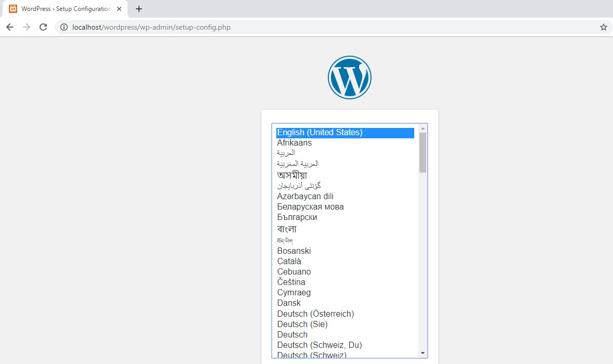Select گؤنئی آذربایجان language option
The image size is (613, 364).
point(345,186)
